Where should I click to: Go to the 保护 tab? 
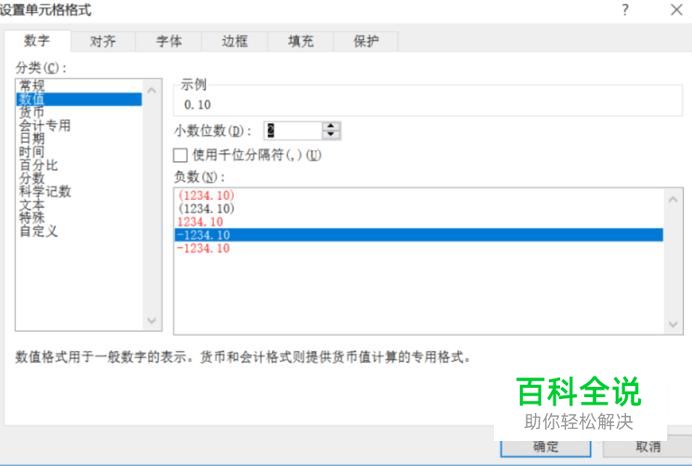pyautogui.click(x=366, y=41)
